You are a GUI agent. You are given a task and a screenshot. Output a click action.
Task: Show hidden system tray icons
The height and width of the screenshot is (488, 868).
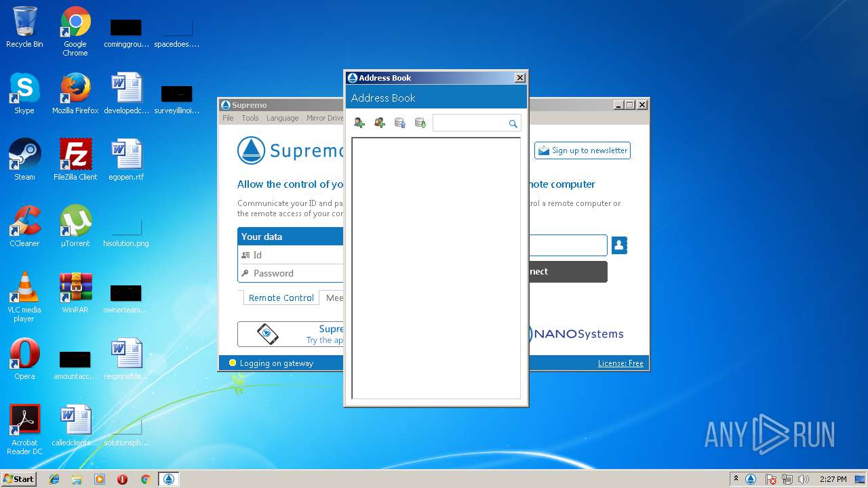(736, 479)
